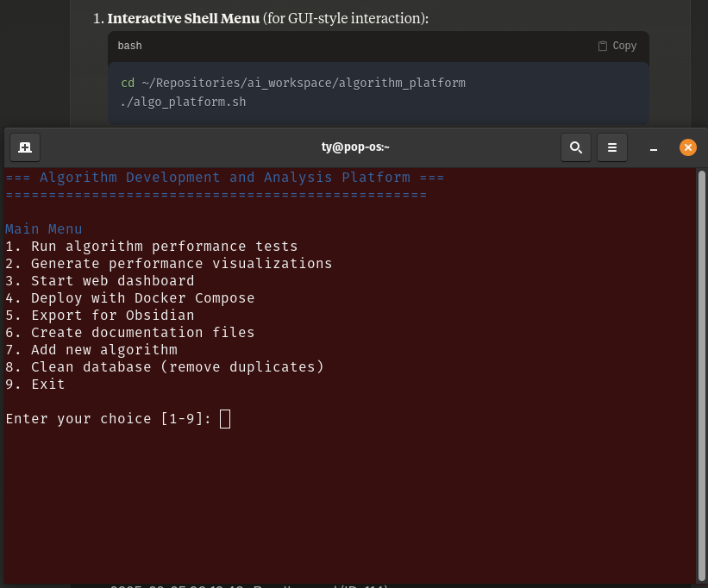Select the bash label on the code snippet

point(129,46)
